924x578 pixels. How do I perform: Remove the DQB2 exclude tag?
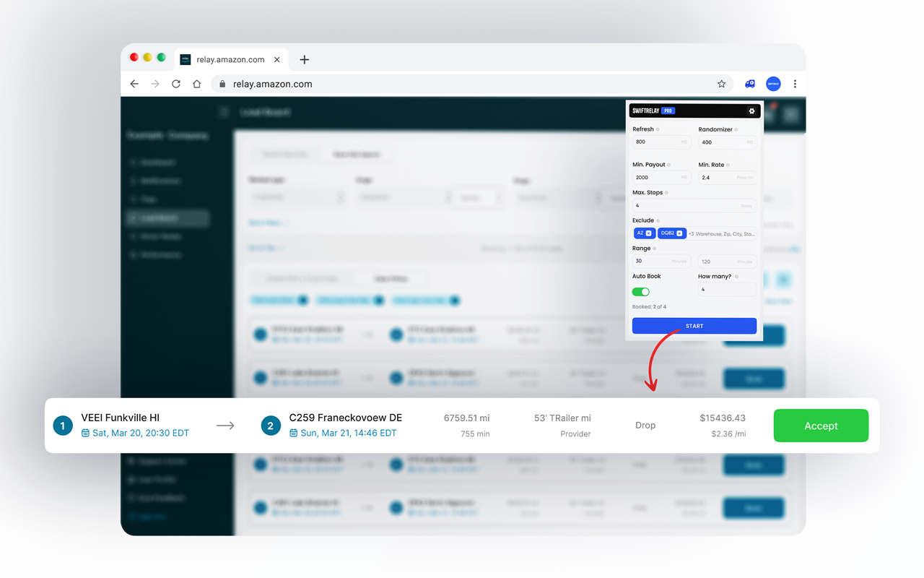pos(679,233)
